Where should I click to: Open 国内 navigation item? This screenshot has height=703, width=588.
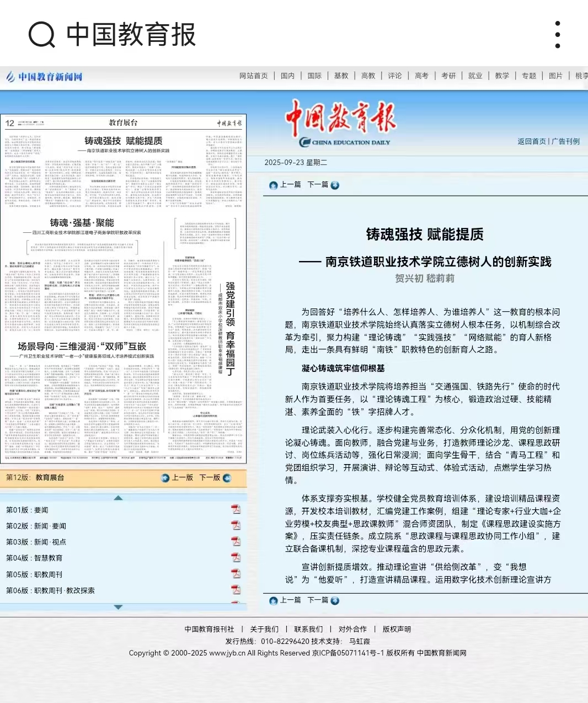click(288, 76)
